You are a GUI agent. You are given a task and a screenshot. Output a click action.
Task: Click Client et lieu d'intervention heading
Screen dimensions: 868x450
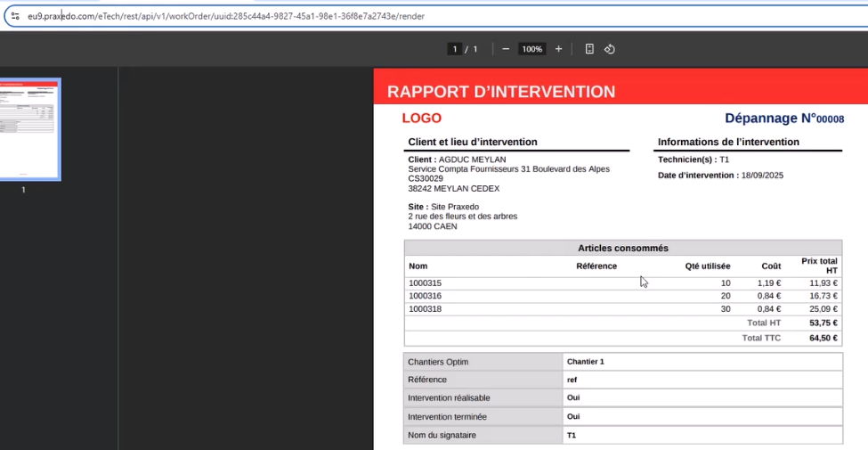473,142
